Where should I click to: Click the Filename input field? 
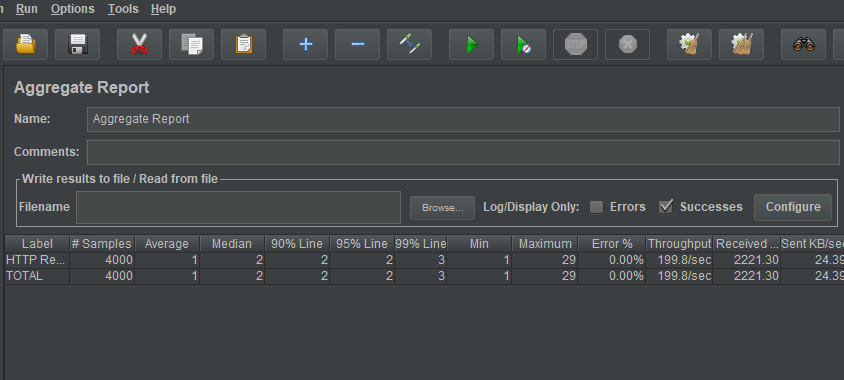(238, 207)
